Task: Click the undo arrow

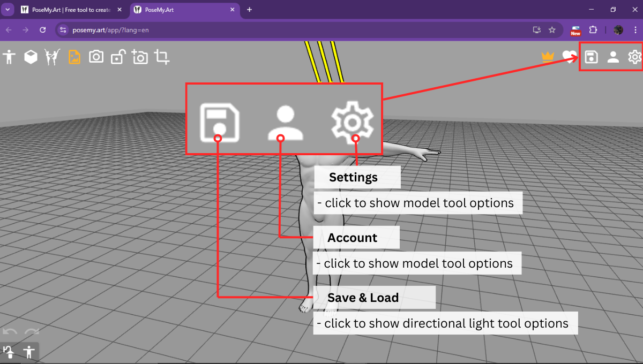Action: (x=10, y=333)
